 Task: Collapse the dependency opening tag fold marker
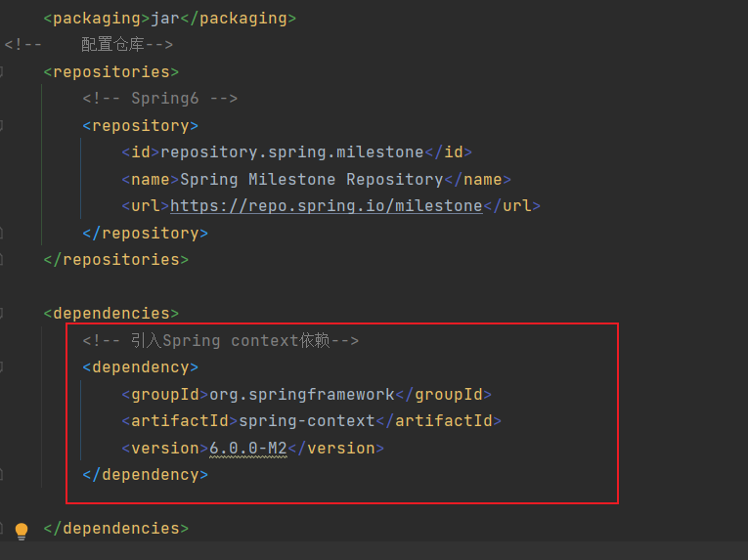point(1,367)
